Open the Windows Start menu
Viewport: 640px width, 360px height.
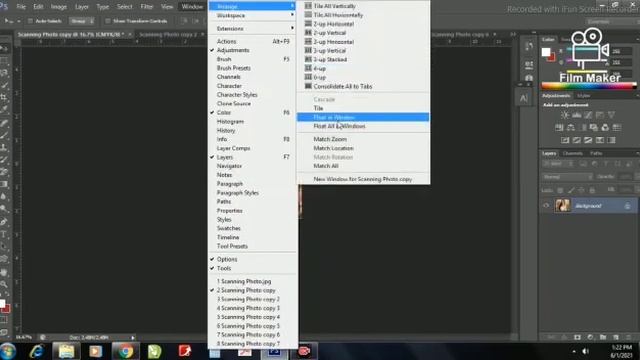pos(8,351)
